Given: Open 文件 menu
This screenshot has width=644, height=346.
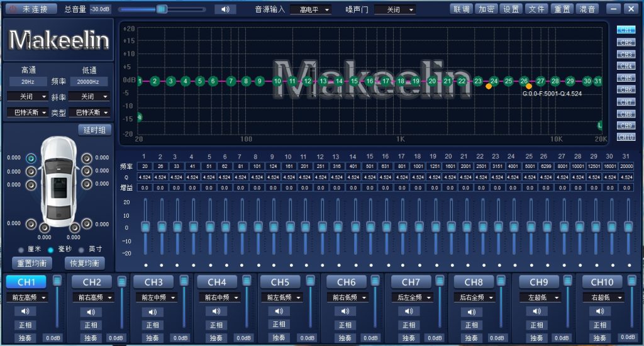Looking at the screenshot, I should pos(536,9).
